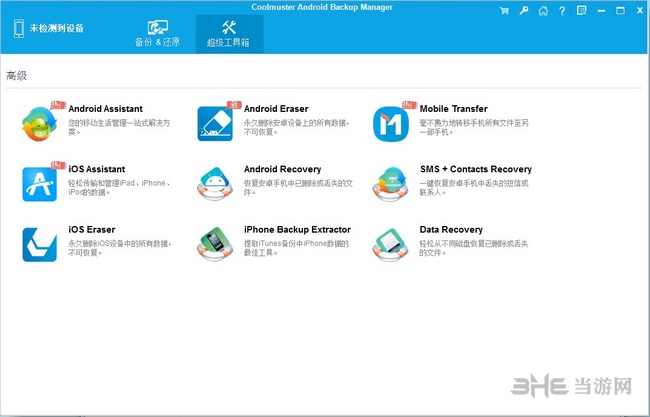Maximize the Backup Manager window
Image resolution: width=650 pixels, height=417 pixels.
tap(620, 11)
